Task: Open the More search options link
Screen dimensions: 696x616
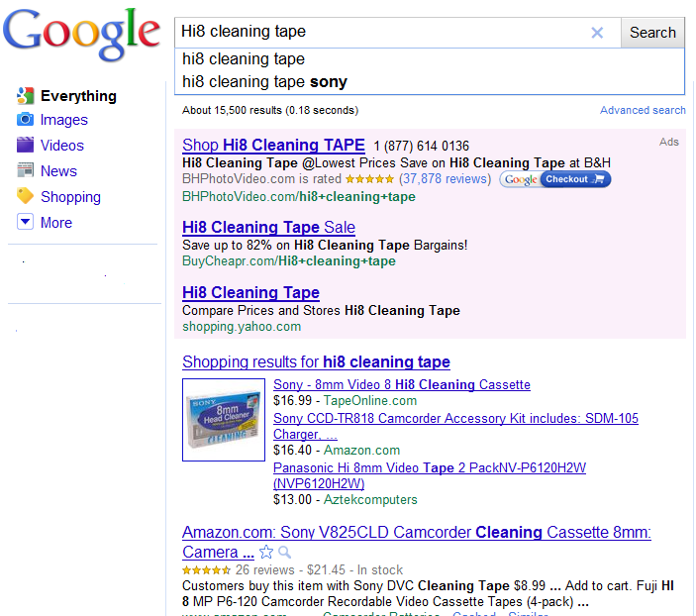Action: point(55,223)
